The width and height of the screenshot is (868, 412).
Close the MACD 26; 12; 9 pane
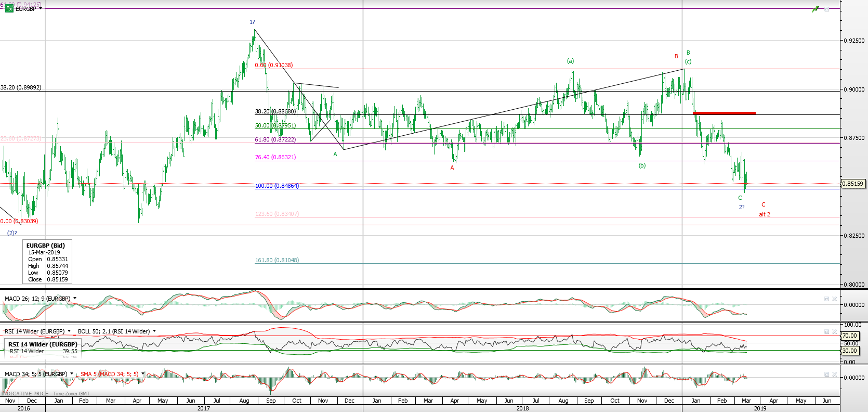(x=834, y=299)
